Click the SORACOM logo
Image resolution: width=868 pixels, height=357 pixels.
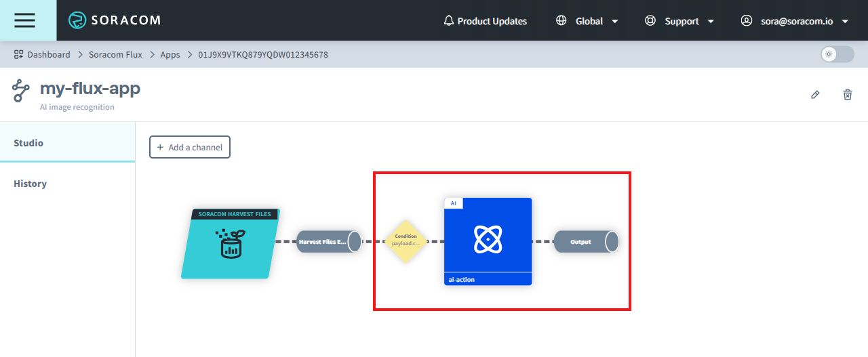(x=115, y=20)
